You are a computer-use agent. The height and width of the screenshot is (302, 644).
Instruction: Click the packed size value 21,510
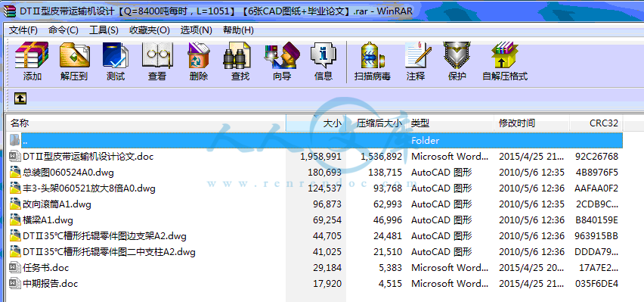point(388,252)
